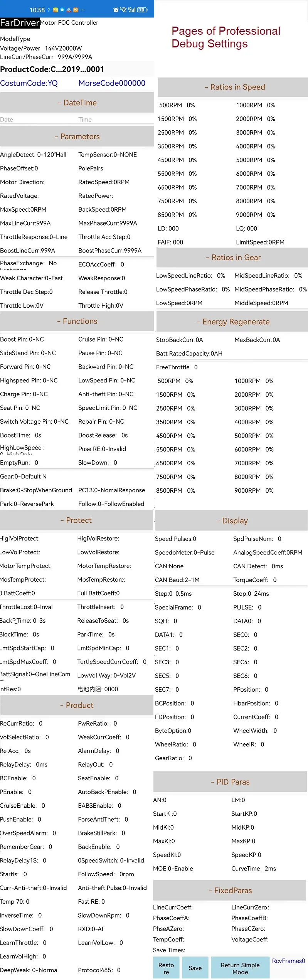Screen dimensions: 308x980
Task: Click Return Simple Mode button
Action: click(240, 968)
